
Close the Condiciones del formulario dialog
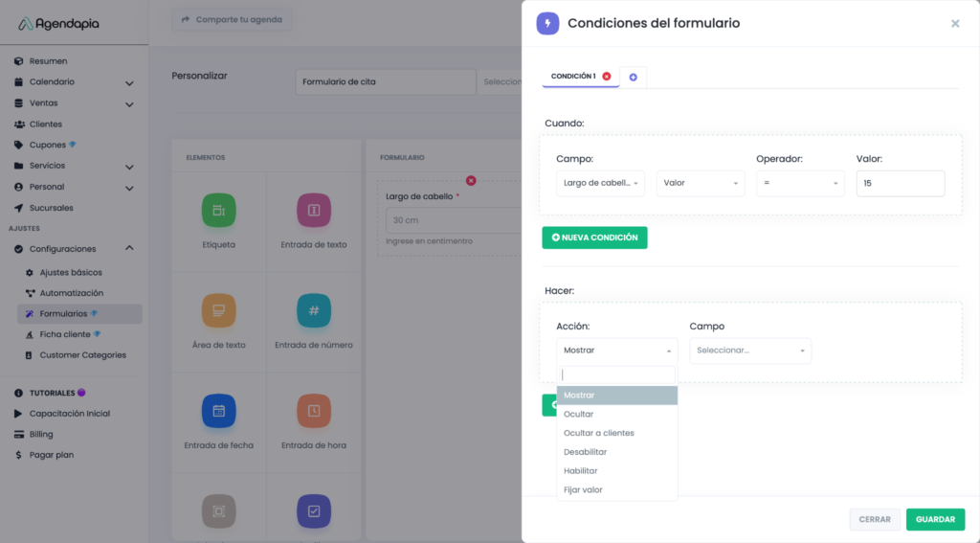tap(955, 24)
